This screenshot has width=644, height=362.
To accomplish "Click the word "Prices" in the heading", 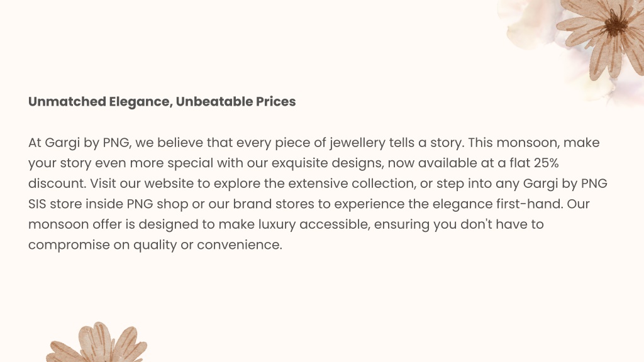I will [x=275, y=101].
